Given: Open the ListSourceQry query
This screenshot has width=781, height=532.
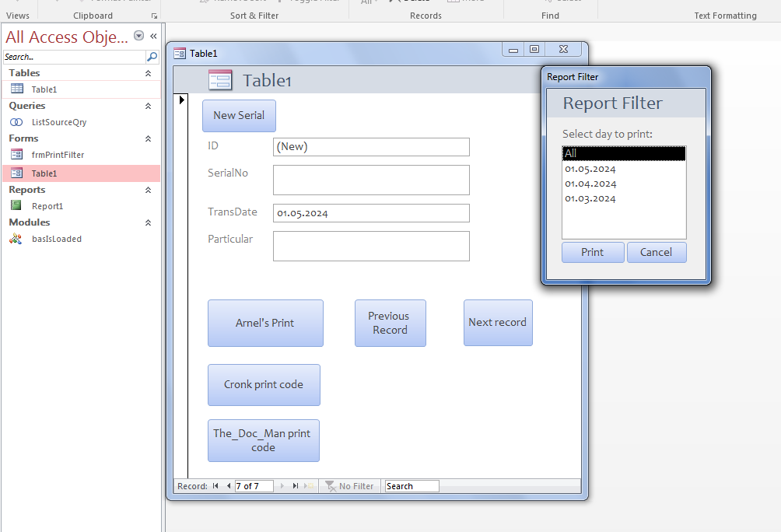Looking at the screenshot, I should click(58, 122).
